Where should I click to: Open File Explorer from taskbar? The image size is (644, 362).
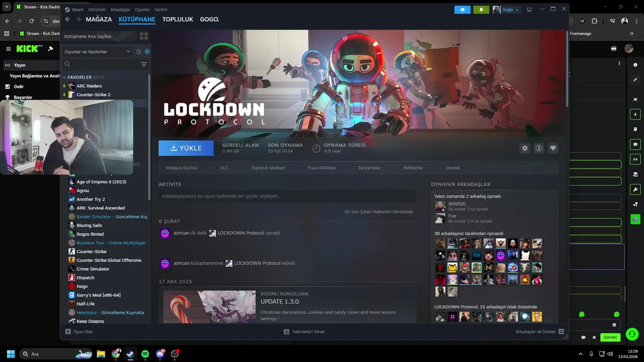click(x=101, y=354)
